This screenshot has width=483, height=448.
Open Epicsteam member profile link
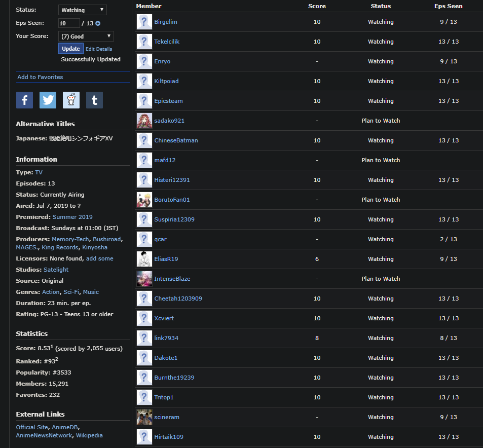point(168,101)
